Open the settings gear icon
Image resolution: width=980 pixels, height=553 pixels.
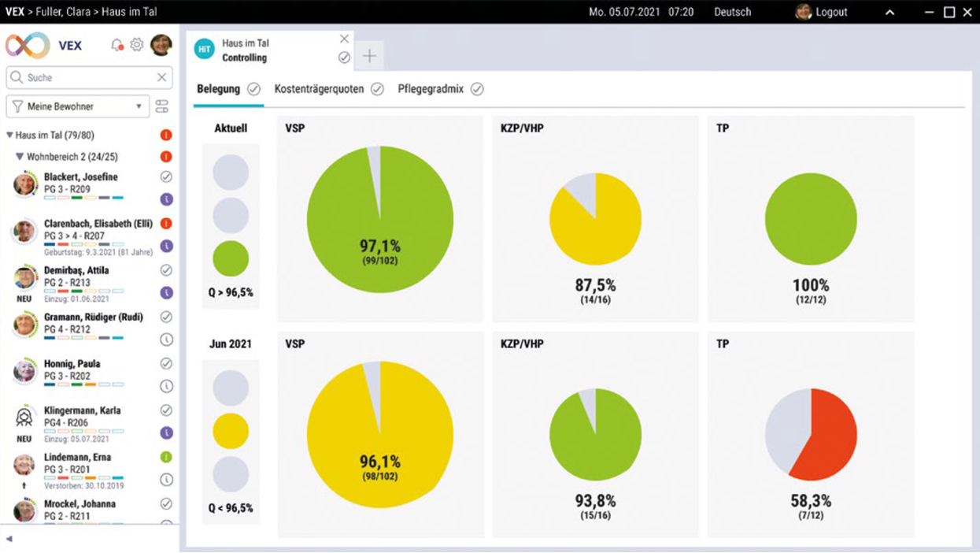click(x=137, y=45)
